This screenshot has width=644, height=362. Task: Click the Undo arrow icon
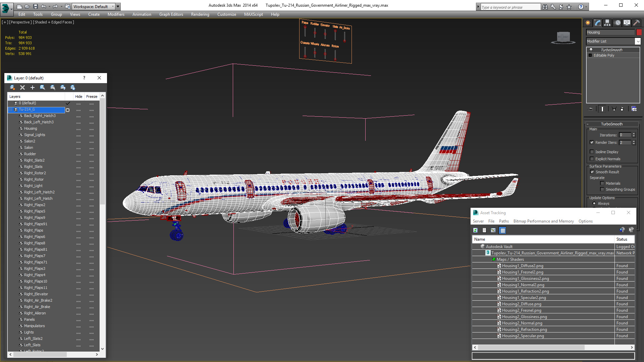point(43,6)
